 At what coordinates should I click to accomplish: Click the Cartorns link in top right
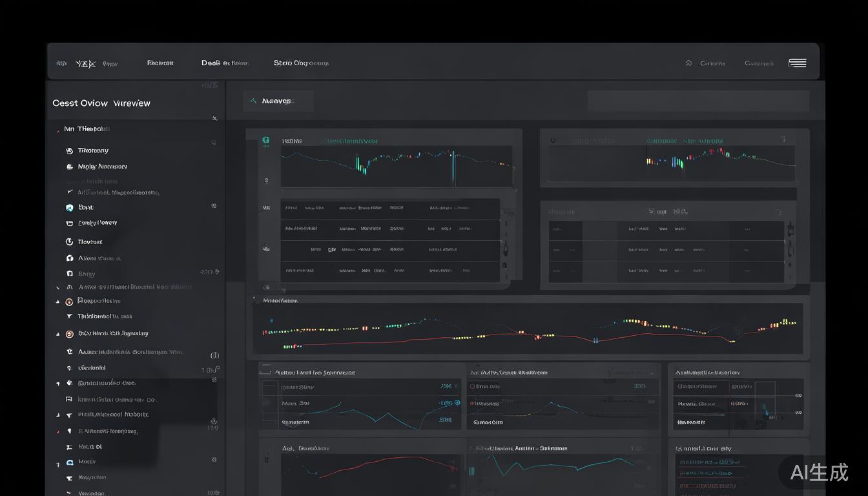click(x=712, y=63)
